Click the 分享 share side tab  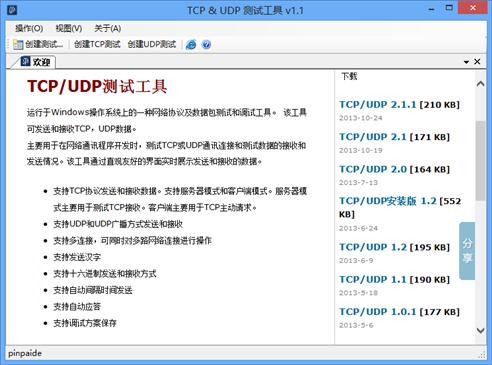coord(467,251)
